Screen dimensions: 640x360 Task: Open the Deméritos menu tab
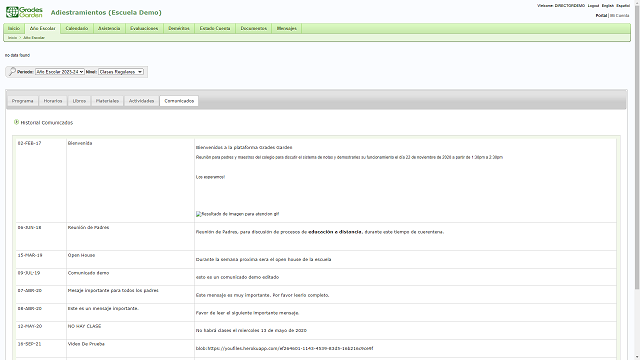(x=179, y=28)
